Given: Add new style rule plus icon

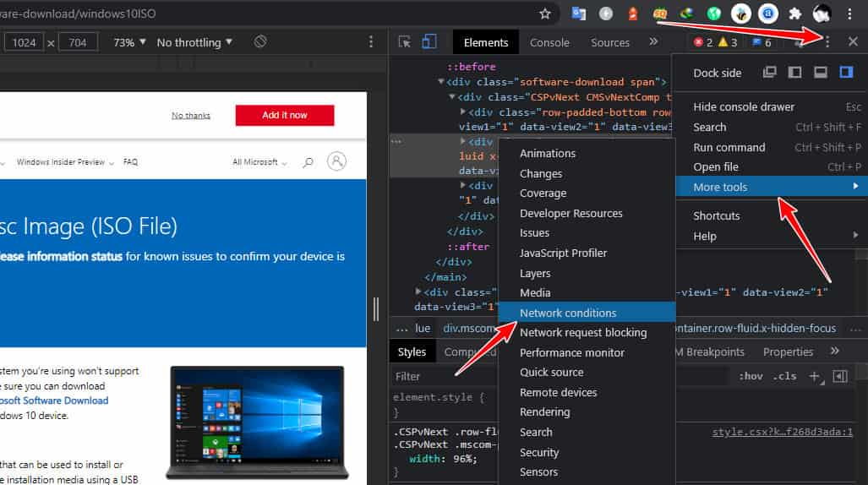Looking at the screenshot, I should [x=814, y=377].
